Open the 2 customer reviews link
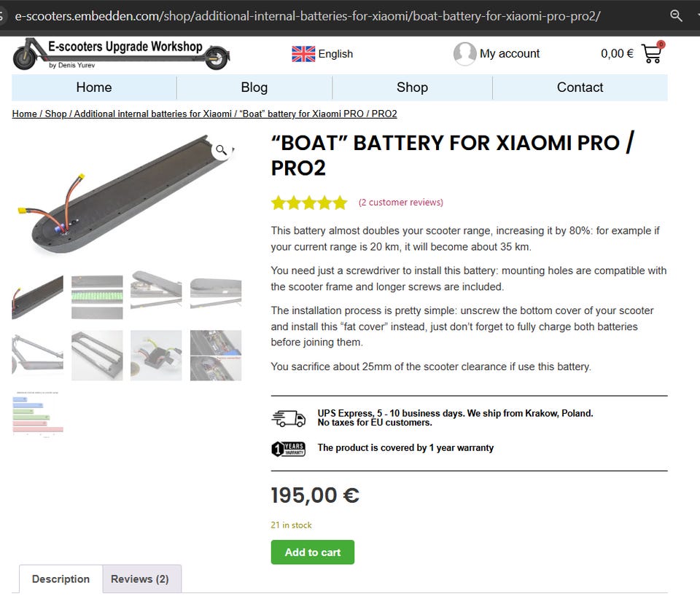The image size is (700, 596). click(x=401, y=203)
